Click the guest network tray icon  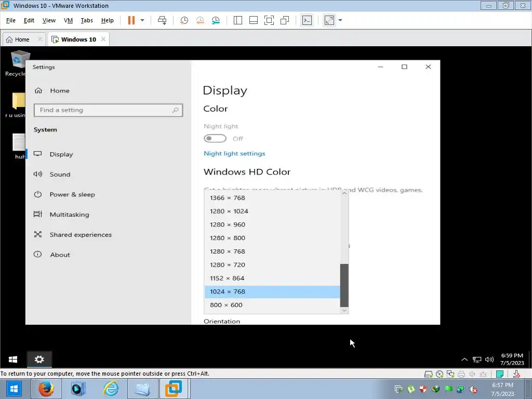(x=477, y=360)
